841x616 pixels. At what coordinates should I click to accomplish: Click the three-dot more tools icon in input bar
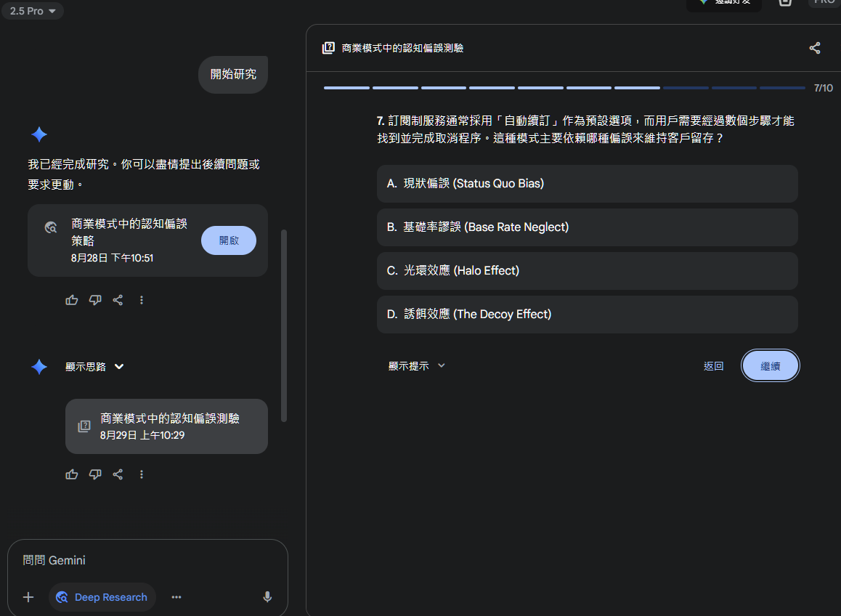176,597
